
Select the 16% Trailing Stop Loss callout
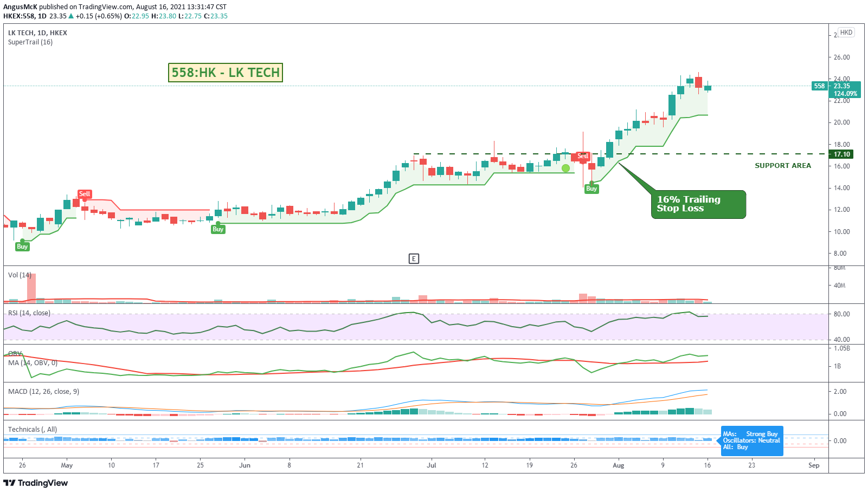pyautogui.click(x=698, y=204)
